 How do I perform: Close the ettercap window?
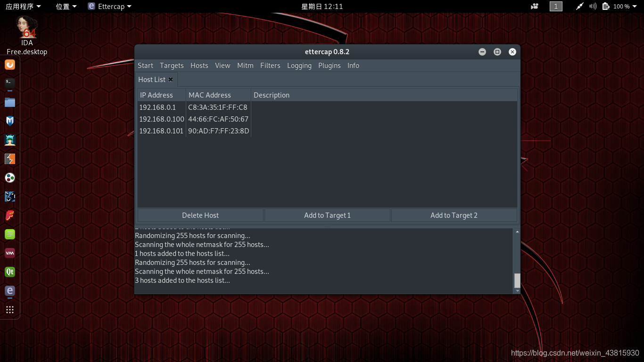tap(512, 52)
